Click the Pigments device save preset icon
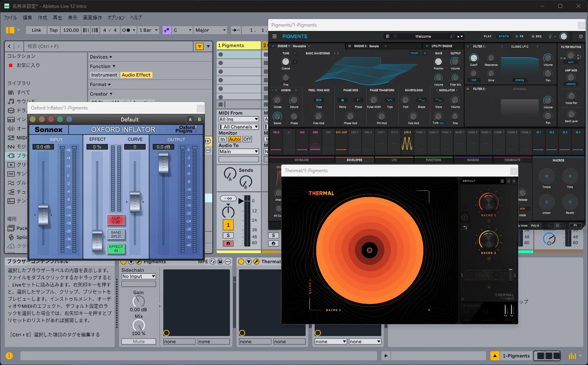This screenshot has width=588, height=365. [220, 261]
